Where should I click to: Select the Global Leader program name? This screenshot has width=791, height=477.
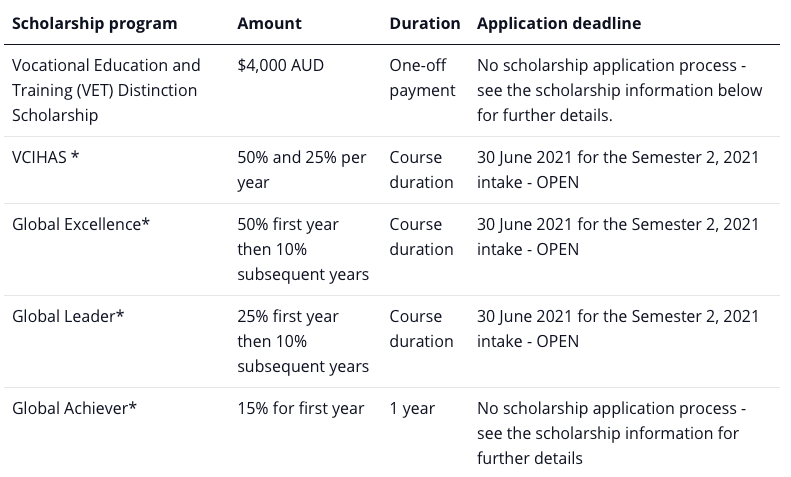[68, 316]
